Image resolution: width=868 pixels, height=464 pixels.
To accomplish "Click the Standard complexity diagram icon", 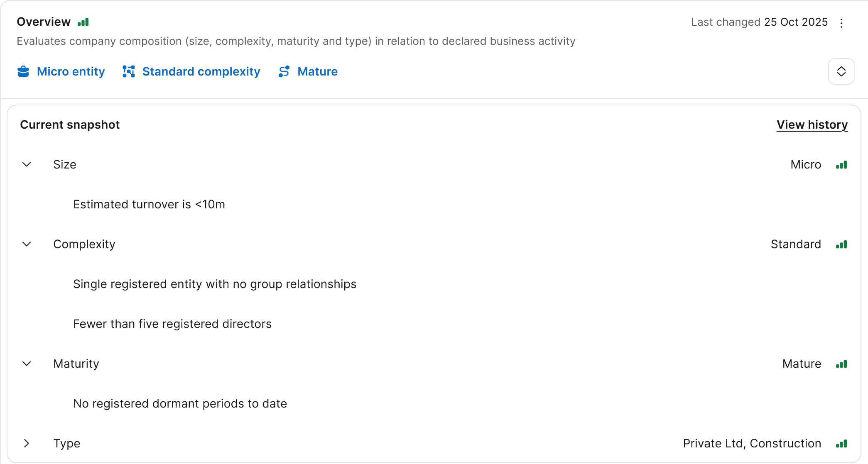I will [x=129, y=71].
